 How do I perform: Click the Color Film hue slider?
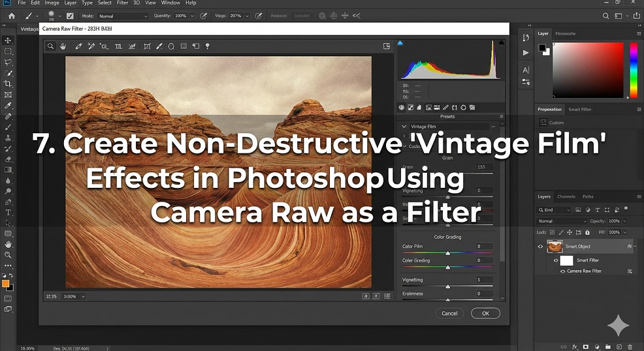tap(447, 253)
